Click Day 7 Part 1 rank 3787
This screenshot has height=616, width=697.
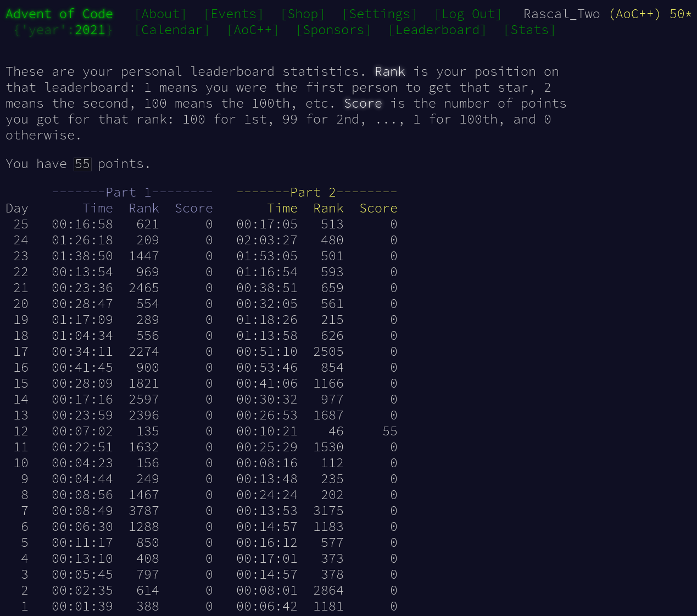tap(144, 511)
